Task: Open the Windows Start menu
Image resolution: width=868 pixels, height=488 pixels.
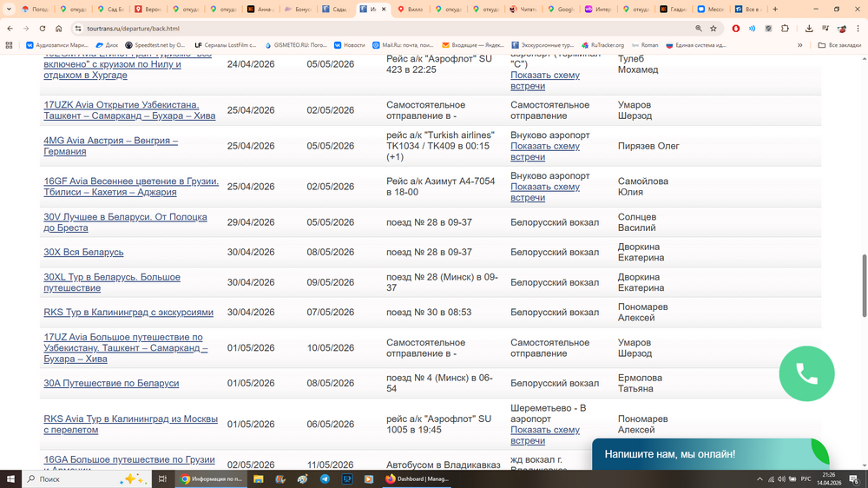Action: point(10,478)
